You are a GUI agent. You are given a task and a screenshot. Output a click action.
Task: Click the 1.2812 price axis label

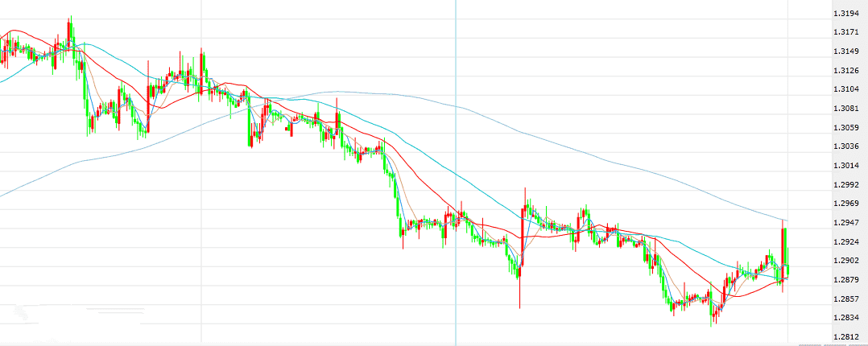tap(849, 337)
